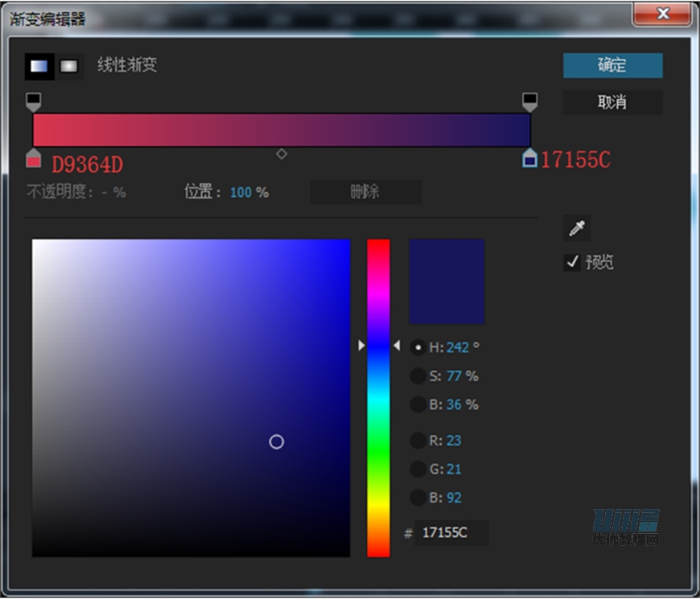This screenshot has height=599, width=700.
Task: Select the H hue radio button
Action: click(418, 347)
